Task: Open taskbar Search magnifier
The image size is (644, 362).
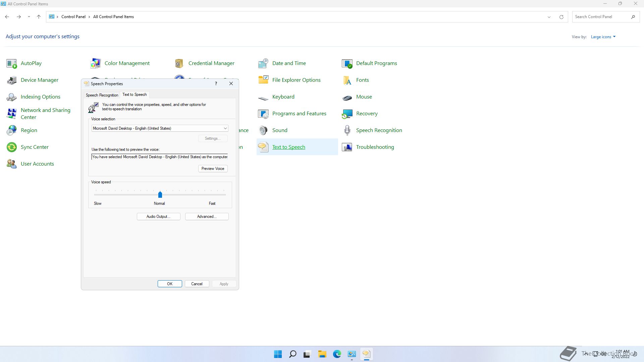Action: point(292,354)
